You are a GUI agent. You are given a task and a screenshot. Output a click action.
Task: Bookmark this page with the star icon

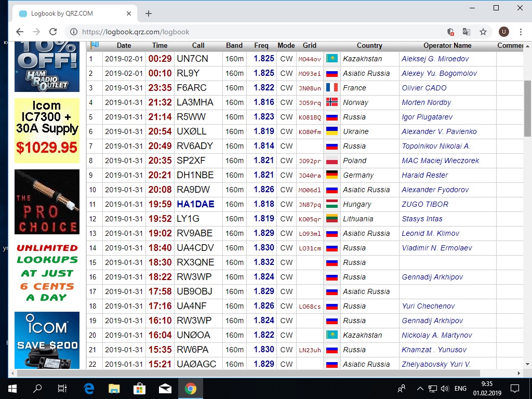point(483,32)
